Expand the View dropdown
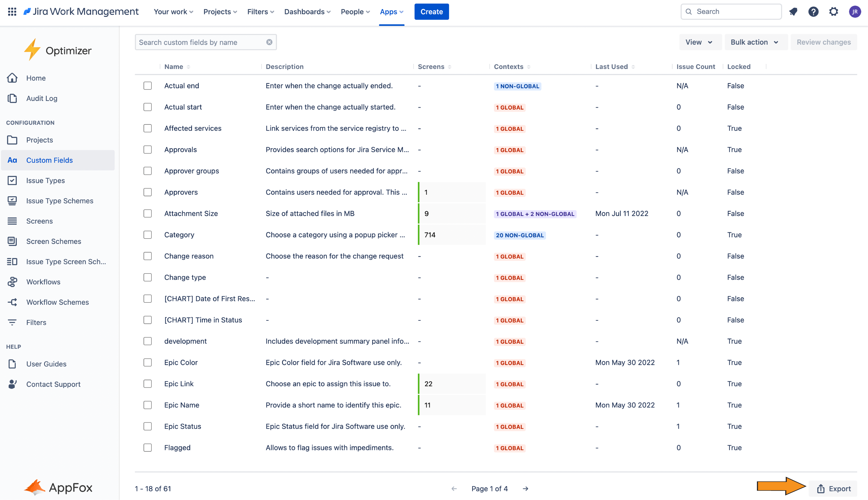 [x=699, y=42]
